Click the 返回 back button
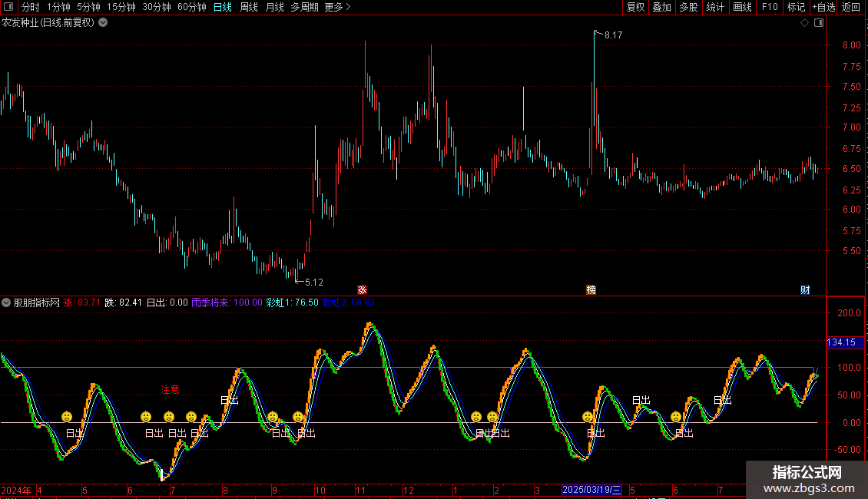This screenshot has width=868, height=499. coord(851,7)
